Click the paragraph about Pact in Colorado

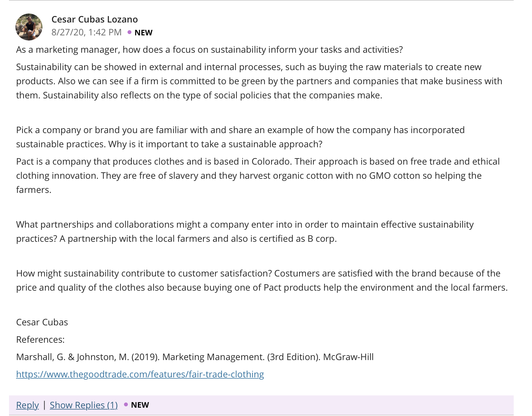pos(258,176)
